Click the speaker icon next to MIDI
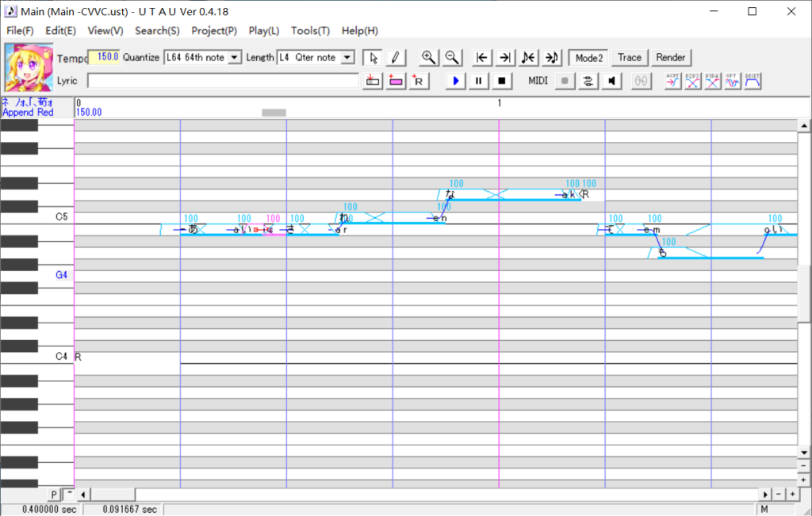The width and height of the screenshot is (812, 516). (x=612, y=81)
